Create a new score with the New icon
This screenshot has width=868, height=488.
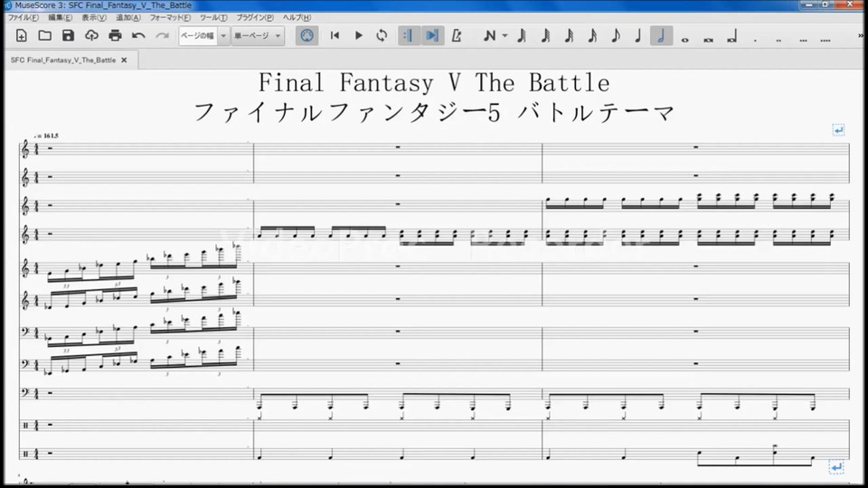point(22,36)
